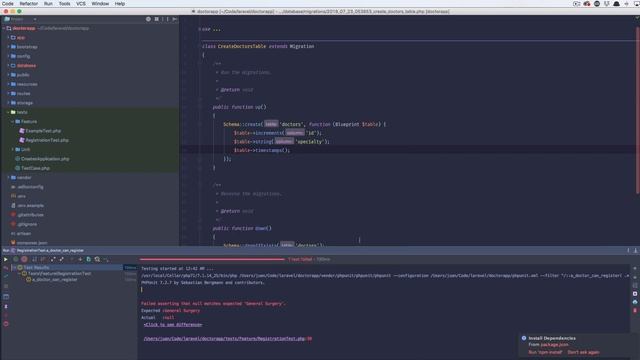Expand the database folder

8,65
